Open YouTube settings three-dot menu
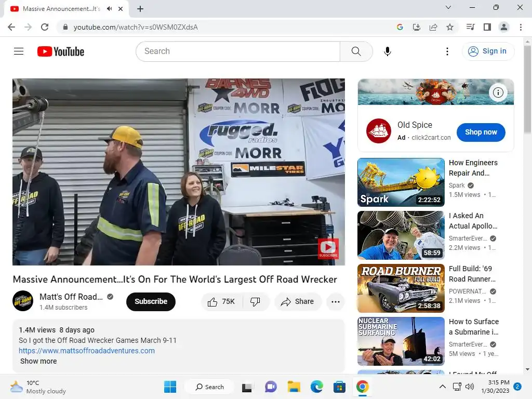Viewport: 532px width, 399px height. [447, 51]
